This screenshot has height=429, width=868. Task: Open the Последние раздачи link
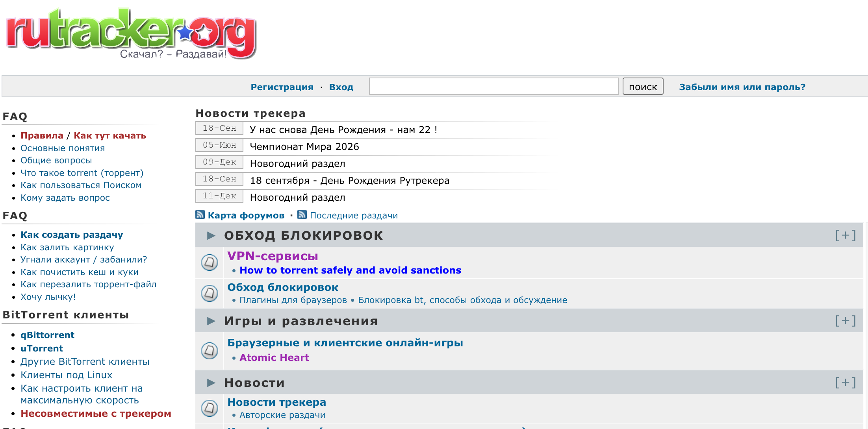click(354, 215)
